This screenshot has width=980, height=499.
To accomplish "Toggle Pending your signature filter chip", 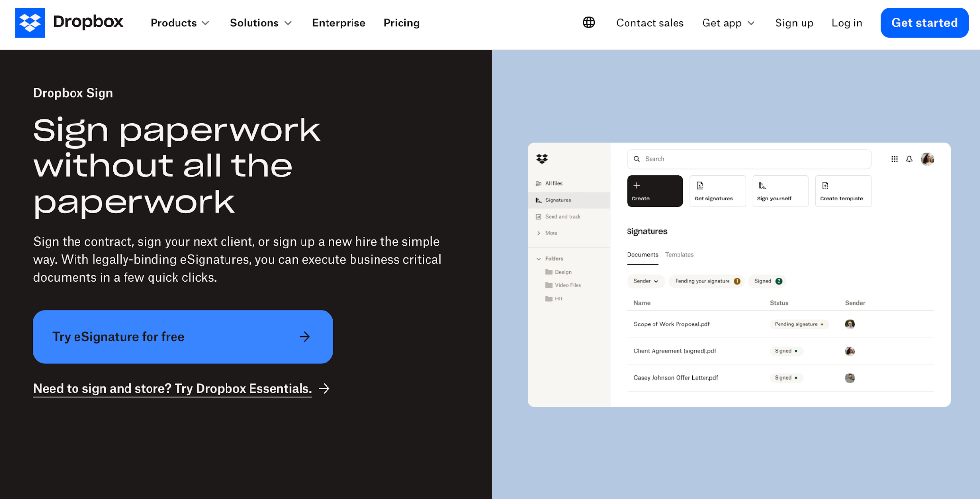I will pyautogui.click(x=706, y=281).
